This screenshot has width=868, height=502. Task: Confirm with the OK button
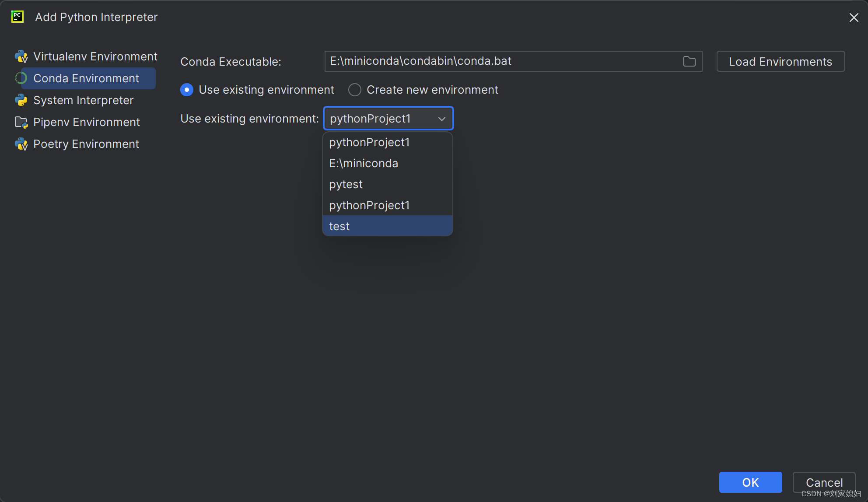[750, 482]
